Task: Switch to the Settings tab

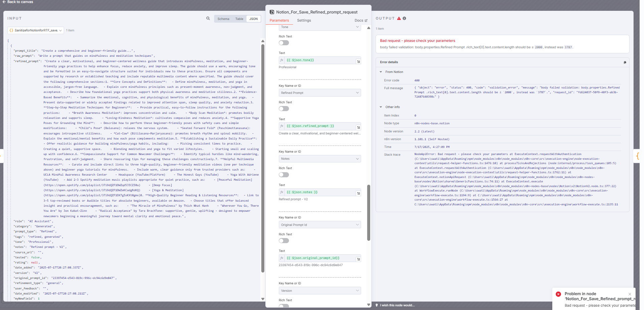Action: [x=304, y=21]
